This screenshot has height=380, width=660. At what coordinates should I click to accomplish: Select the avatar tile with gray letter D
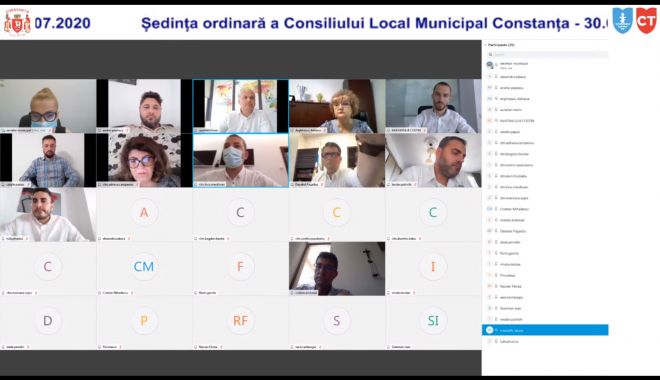click(48, 323)
